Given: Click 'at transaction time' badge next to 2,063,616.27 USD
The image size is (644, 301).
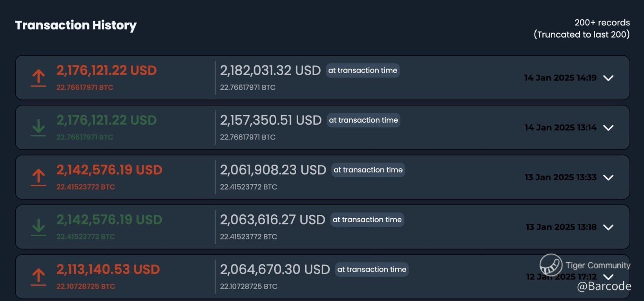Looking at the screenshot, I should point(367,220).
